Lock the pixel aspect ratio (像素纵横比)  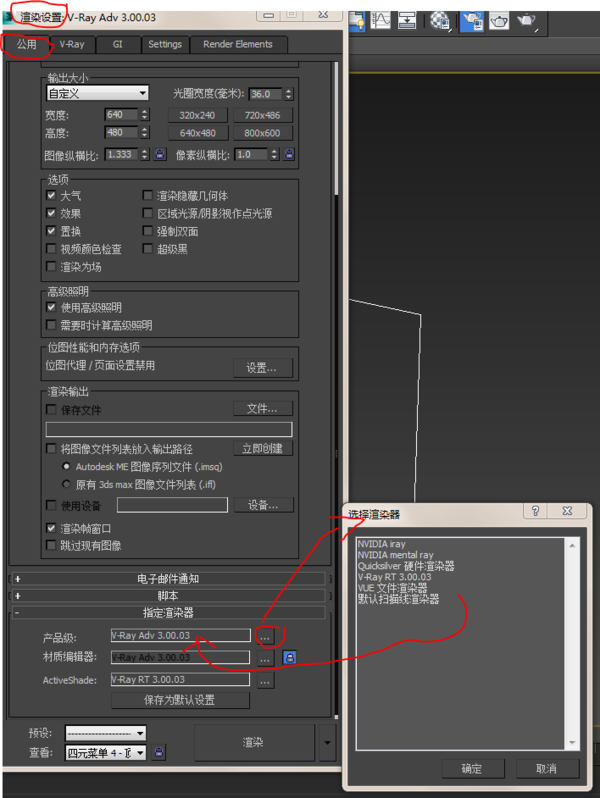289,154
